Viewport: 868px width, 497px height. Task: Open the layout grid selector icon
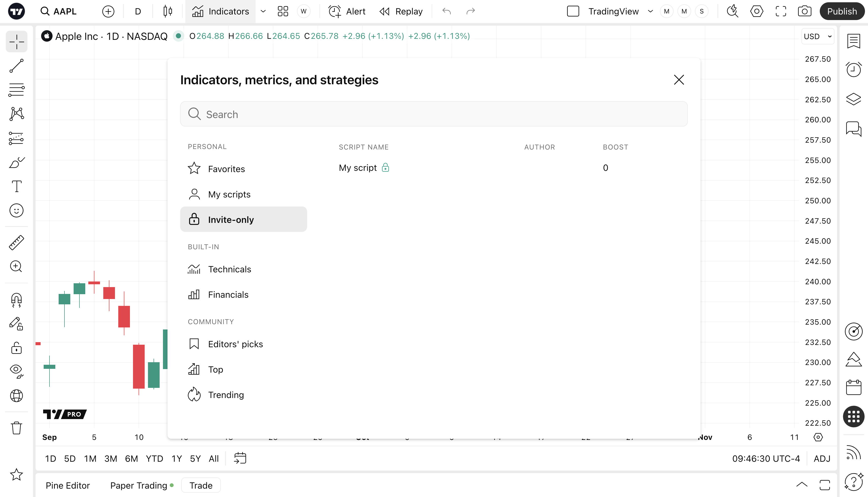[x=282, y=11]
